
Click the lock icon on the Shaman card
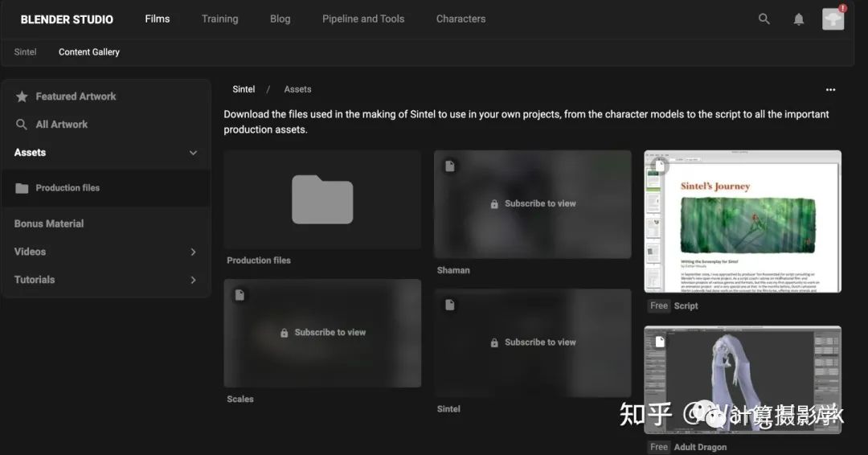point(494,204)
